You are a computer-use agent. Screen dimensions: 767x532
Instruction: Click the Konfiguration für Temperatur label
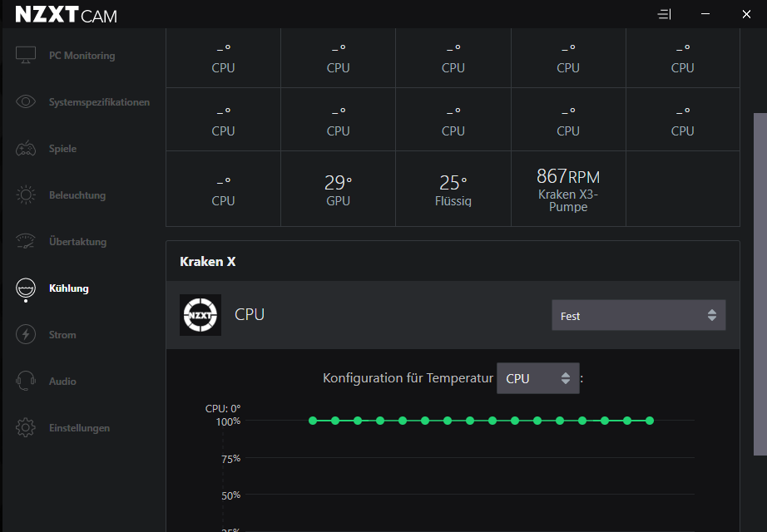(408, 378)
